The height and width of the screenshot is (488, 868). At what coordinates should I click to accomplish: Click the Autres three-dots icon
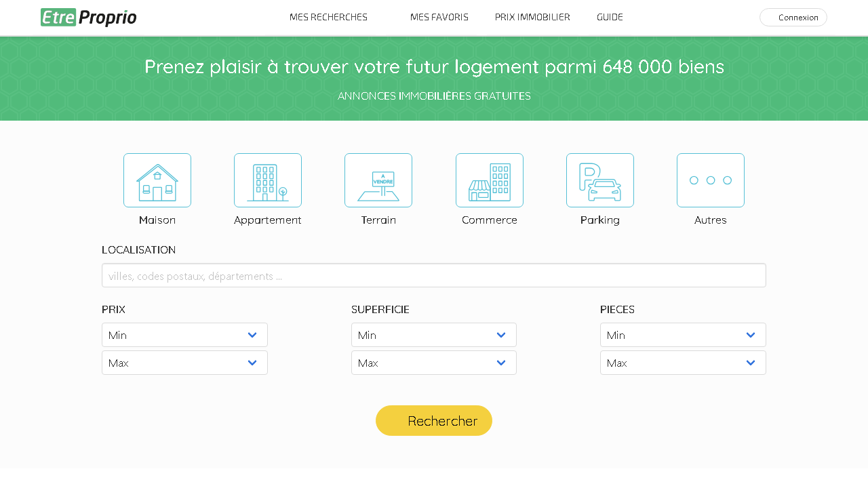click(711, 180)
